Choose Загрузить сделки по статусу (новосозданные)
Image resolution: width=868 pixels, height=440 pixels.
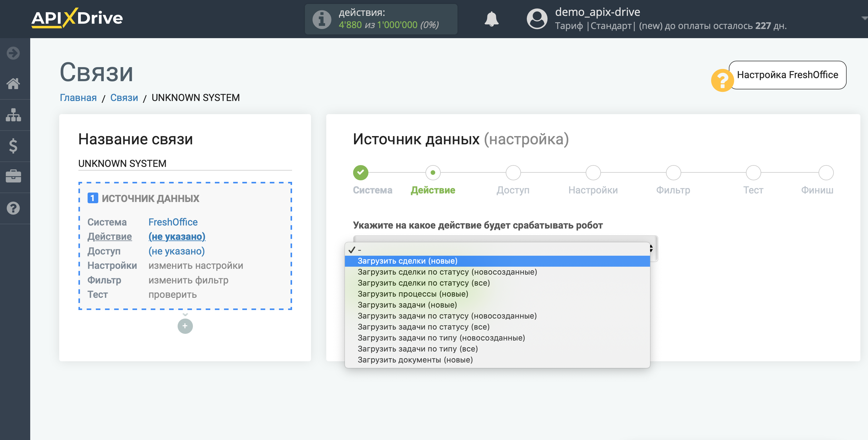497,272
